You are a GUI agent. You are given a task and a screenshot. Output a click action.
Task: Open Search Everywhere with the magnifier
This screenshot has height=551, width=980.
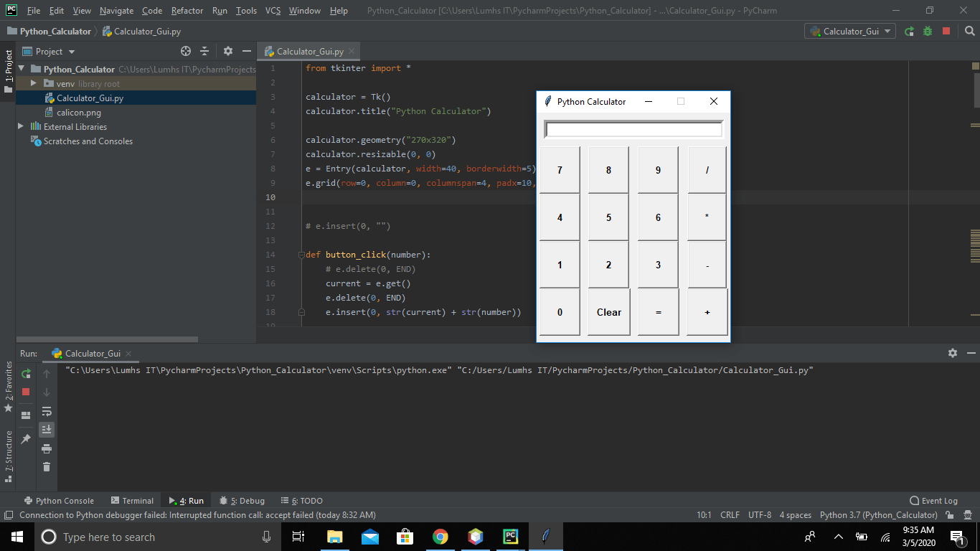970,31
